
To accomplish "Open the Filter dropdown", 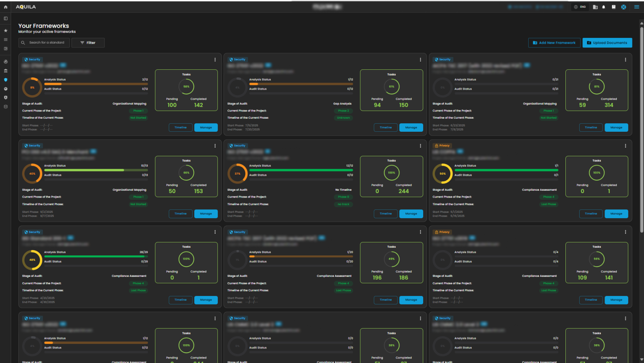I will click(88, 43).
